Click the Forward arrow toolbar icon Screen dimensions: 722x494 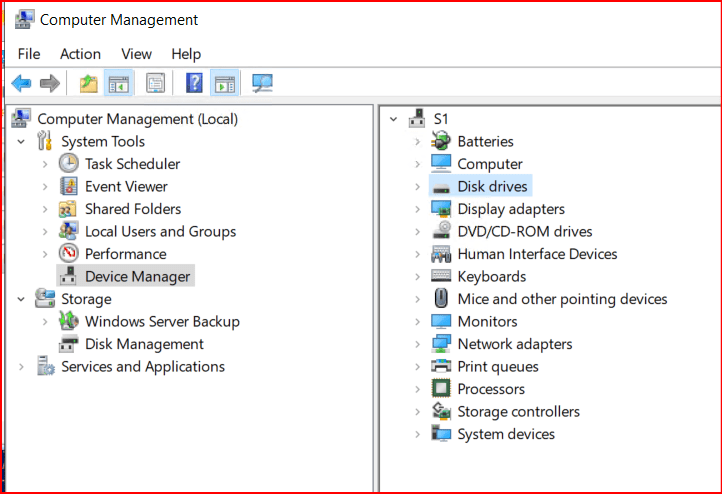[x=50, y=83]
